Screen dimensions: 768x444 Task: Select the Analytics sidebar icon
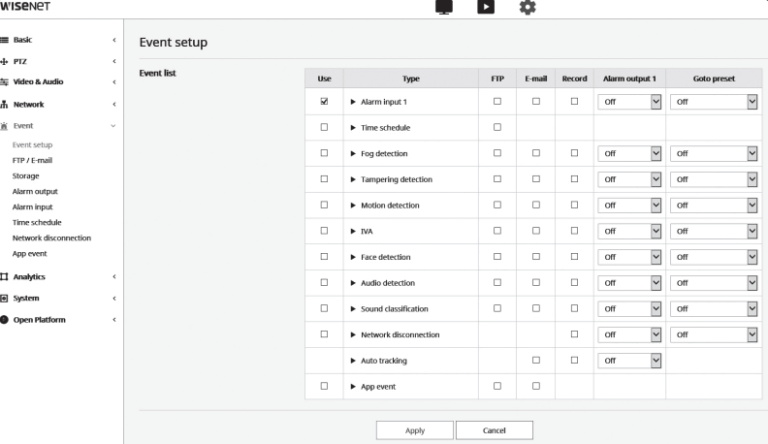coord(4,276)
